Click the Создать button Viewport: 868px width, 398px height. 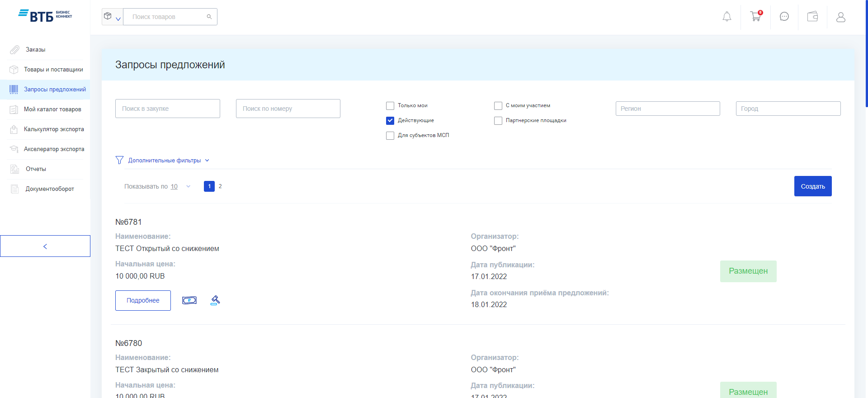(x=813, y=186)
